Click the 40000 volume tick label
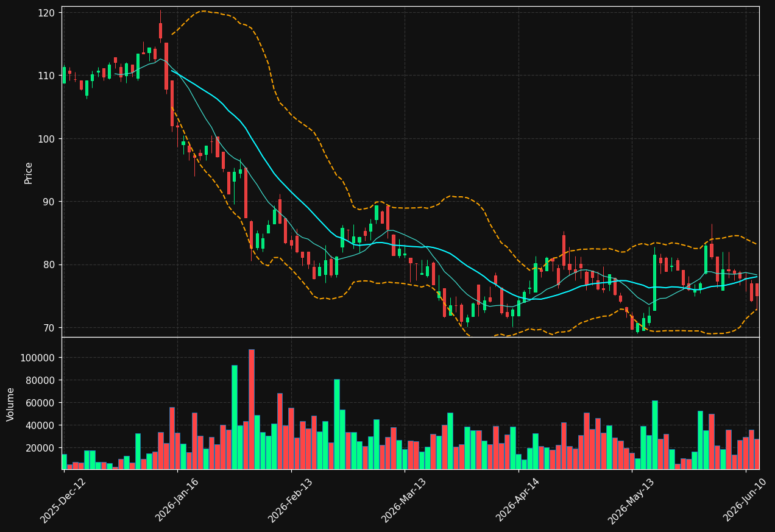 click(x=40, y=425)
